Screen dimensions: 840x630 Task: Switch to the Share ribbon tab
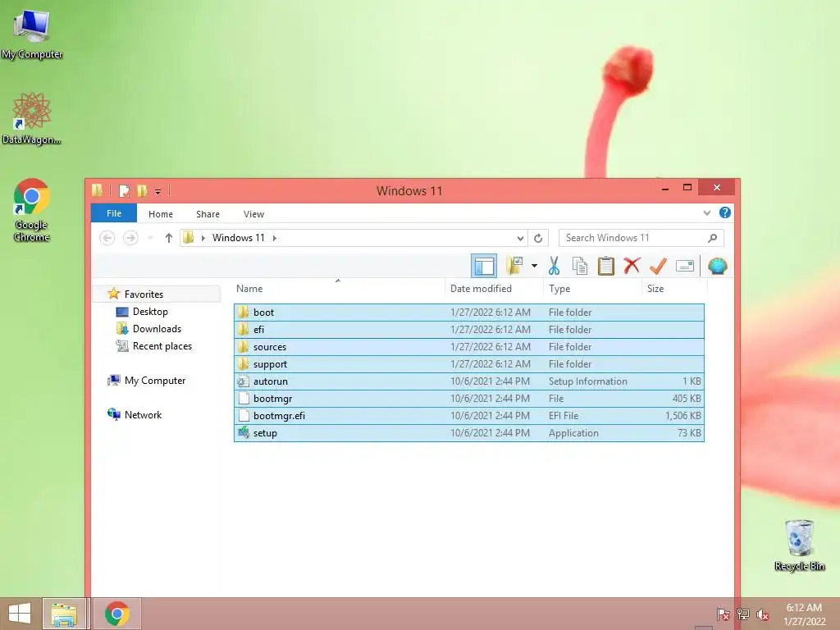pyautogui.click(x=208, y=214)
